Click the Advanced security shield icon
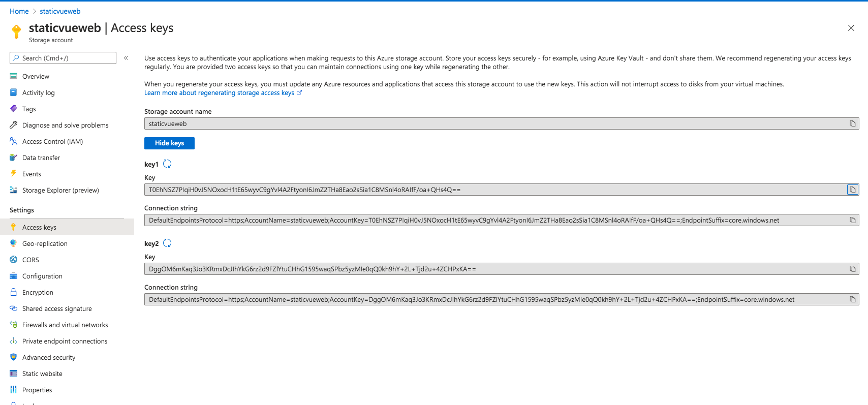Screen dimensions: 868x405 14,357
